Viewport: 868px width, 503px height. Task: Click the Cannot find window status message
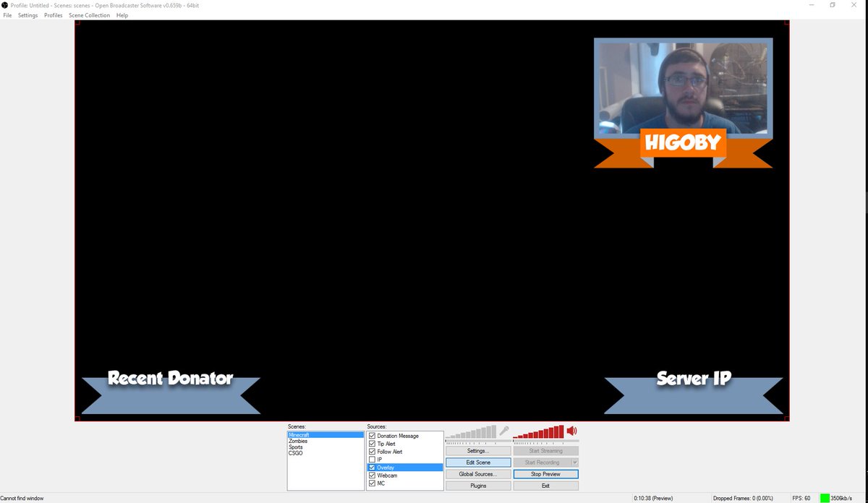click(x=22, y=498)
